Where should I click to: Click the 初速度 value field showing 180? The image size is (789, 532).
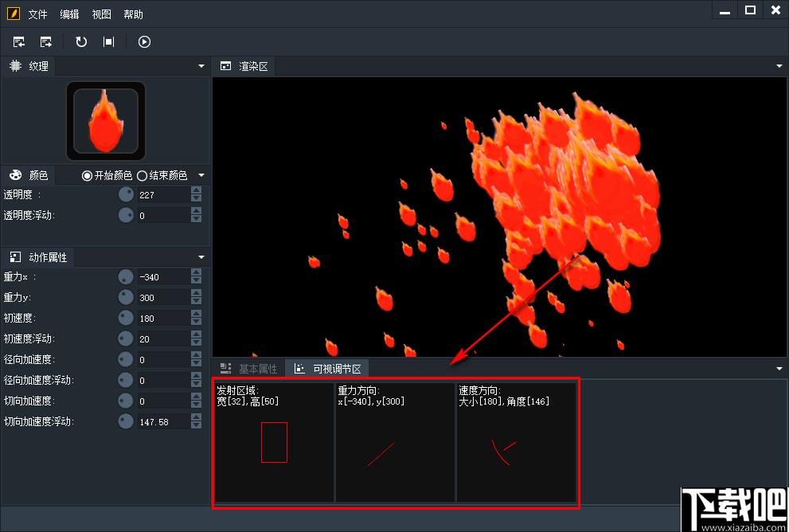[164, 318]
